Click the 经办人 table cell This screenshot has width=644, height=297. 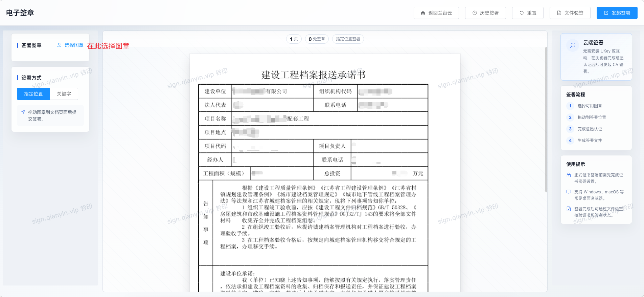coord(215,160)
